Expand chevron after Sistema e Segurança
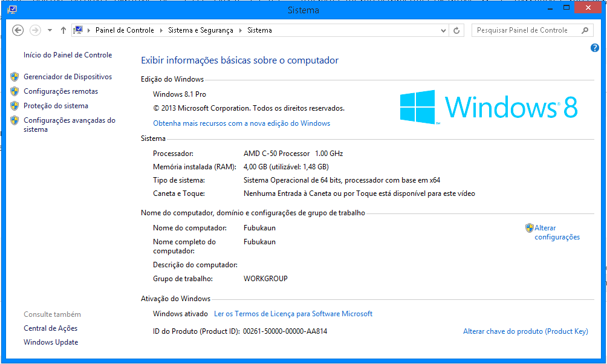Image resolution: width=607 pixels, height=364 pixels. coord(241,30)
